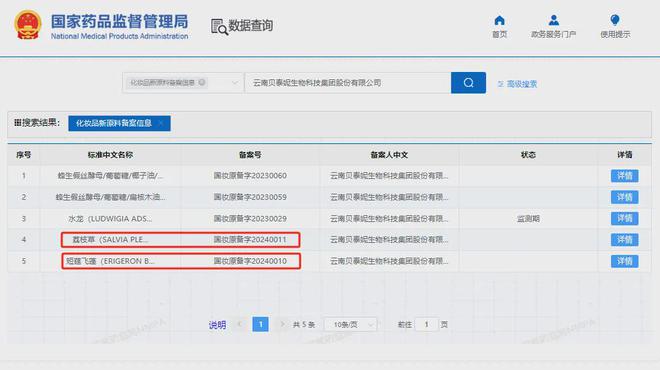Open 高级搜索 advanced search

point(517,84)
